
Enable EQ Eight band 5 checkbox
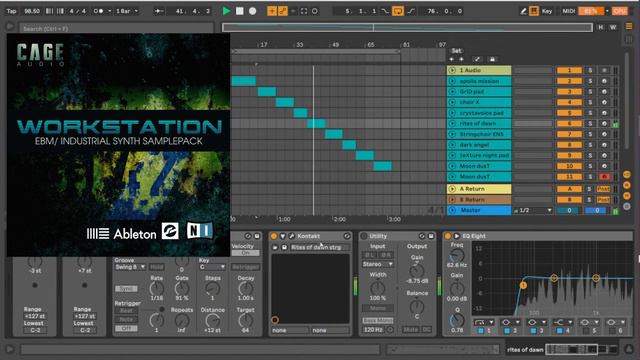(x=586, y=331)
